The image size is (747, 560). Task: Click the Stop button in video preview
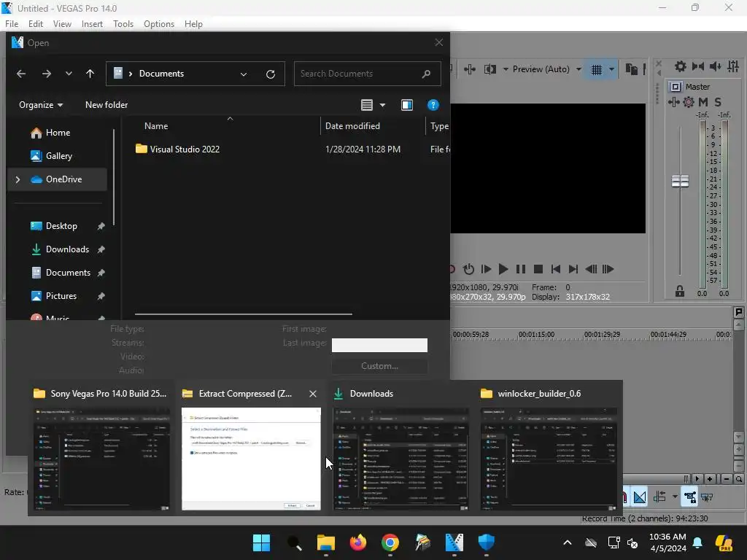coord(538,270)
